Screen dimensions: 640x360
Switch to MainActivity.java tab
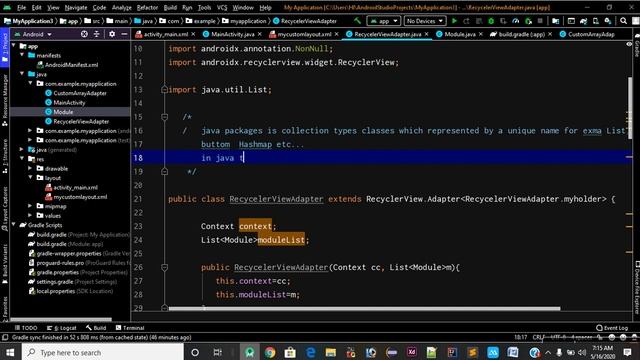point(233,34)
